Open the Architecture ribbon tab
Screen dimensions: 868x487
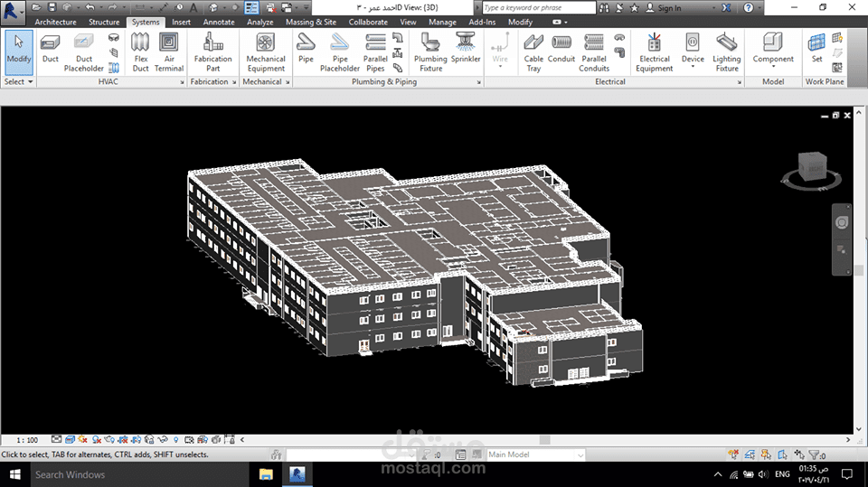(x=55, y=22)
